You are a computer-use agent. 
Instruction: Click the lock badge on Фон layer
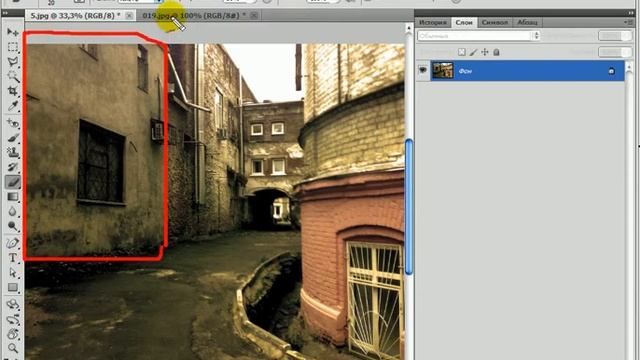coord(611,71)
